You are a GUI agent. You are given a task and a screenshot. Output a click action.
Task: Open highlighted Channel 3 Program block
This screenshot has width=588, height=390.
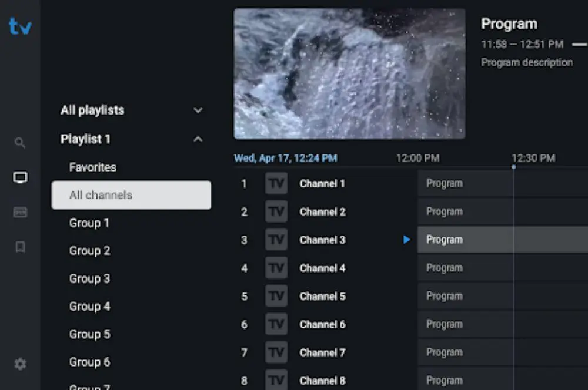pyautogui.click(x=503, y=240)
